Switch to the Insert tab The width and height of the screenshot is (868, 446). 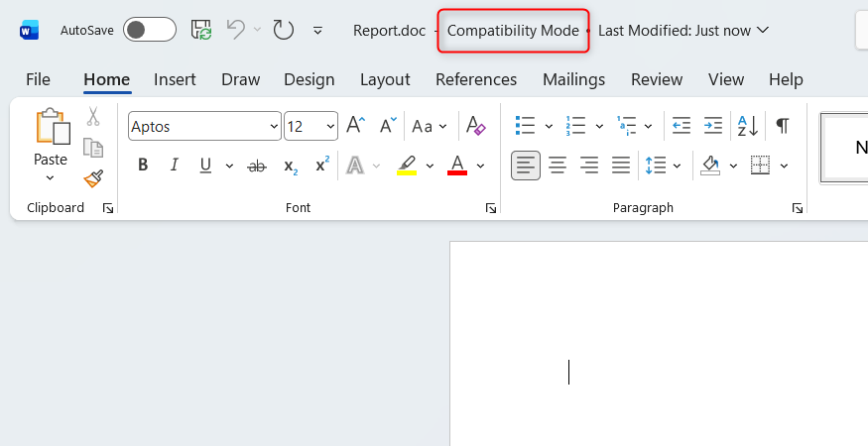click(175, 79)
